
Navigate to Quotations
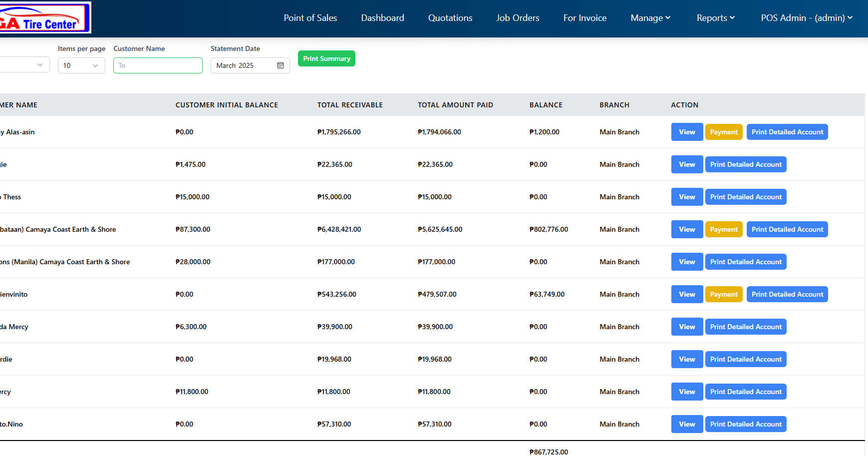click(x=450, y=18)
